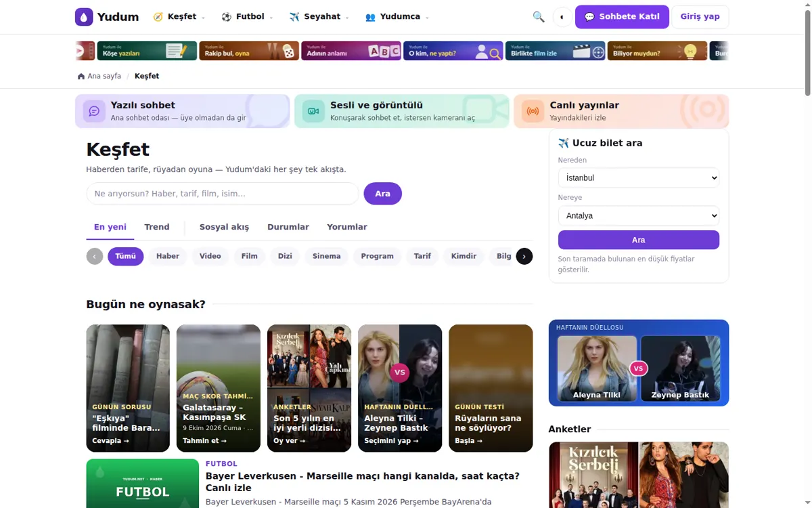812x508 pixels.
Task: Click the Sohbete Katıl button
Action: point(622,17)
